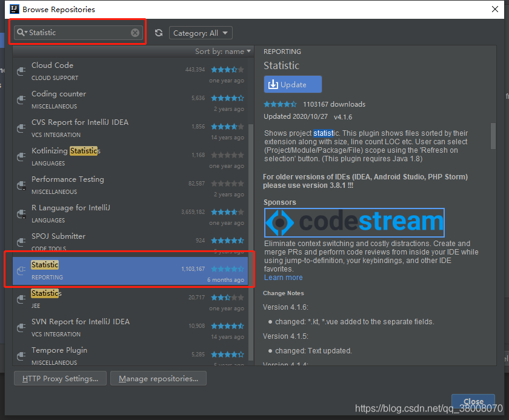This screenshot has width=509, height=420.
Task: Click the plug icon beside Performance Testing
Action: [x=21, y=185]
